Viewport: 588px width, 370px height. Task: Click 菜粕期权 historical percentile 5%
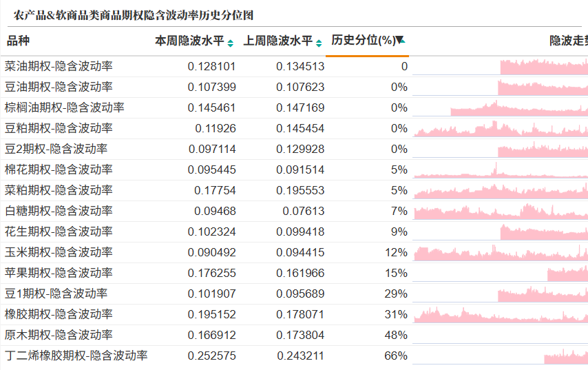pyautogui.click(x=399, y=190)
